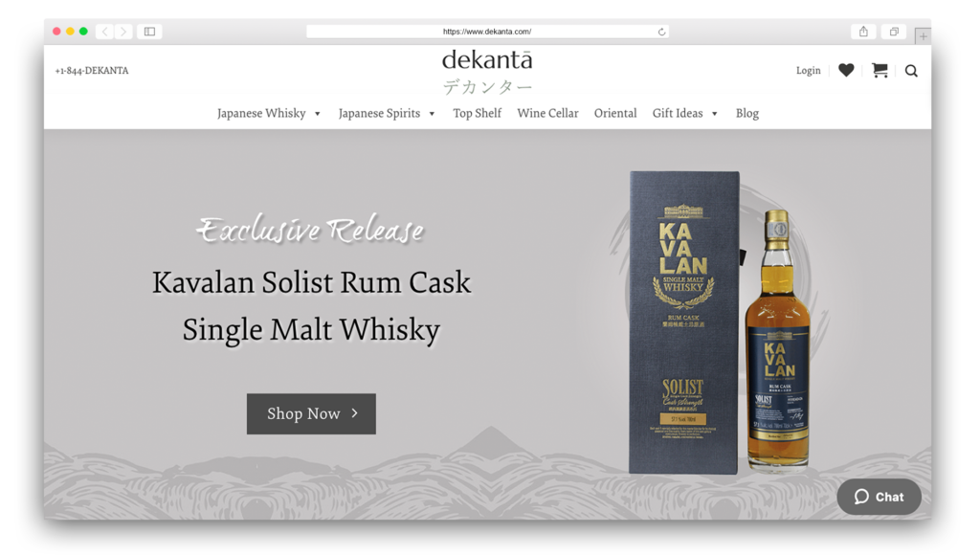Go back with the browser back arrow

click(105, 32)
